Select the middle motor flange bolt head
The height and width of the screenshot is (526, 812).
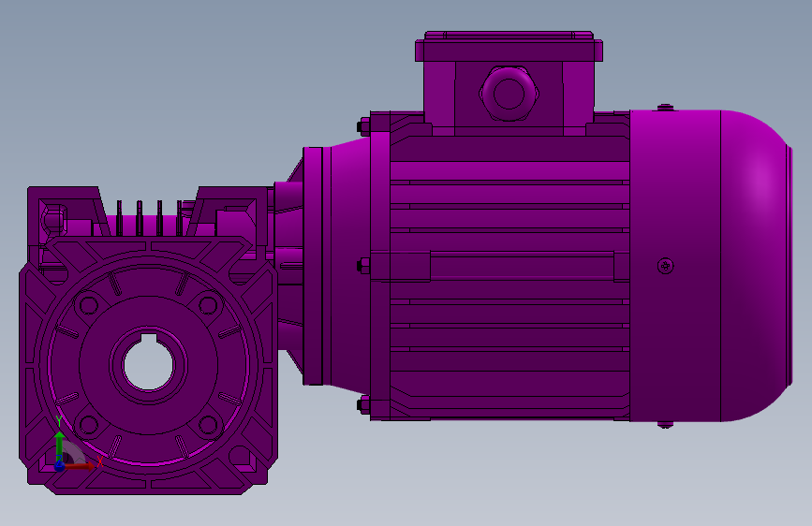[364, 266]
